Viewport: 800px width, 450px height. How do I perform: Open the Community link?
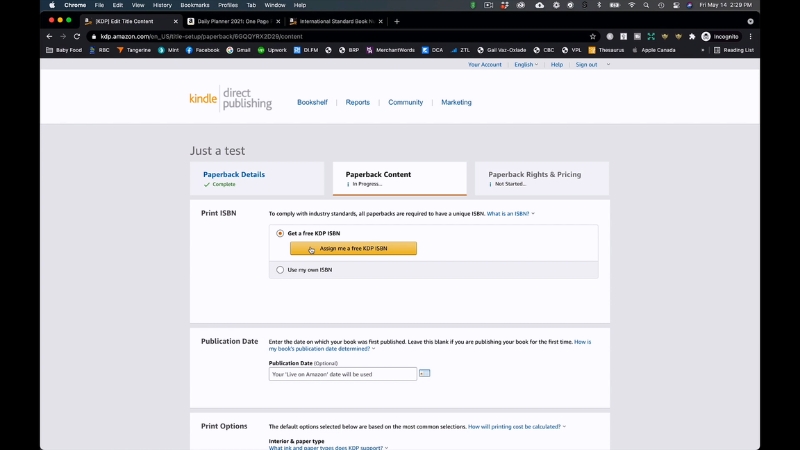pyautogui.click(x=406, y=103)
